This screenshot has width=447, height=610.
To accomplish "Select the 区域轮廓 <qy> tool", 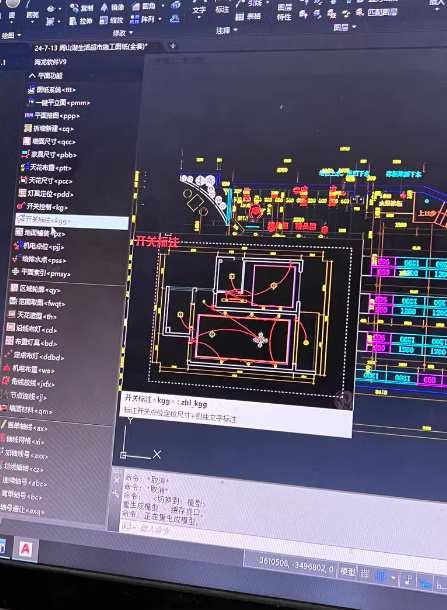I will [35, 289].
